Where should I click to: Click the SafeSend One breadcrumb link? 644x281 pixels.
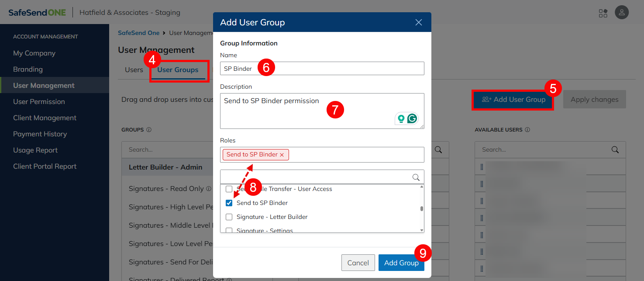[x=138, y=32]
